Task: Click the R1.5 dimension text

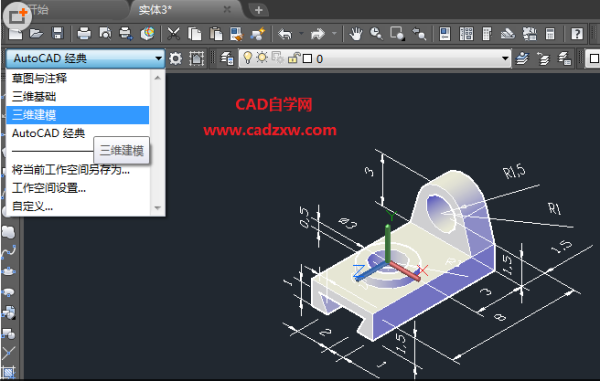Action: (x=514, y=171)
